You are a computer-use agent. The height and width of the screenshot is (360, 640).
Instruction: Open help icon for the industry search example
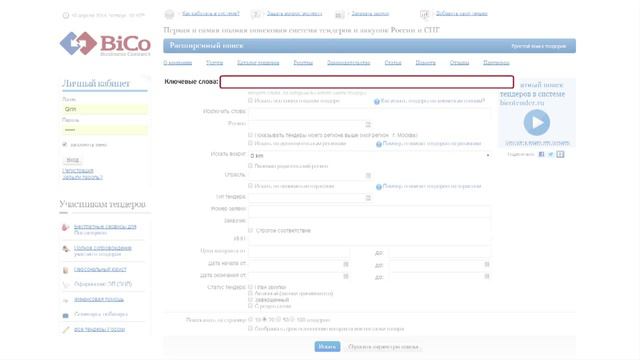[x=378, y=187]
